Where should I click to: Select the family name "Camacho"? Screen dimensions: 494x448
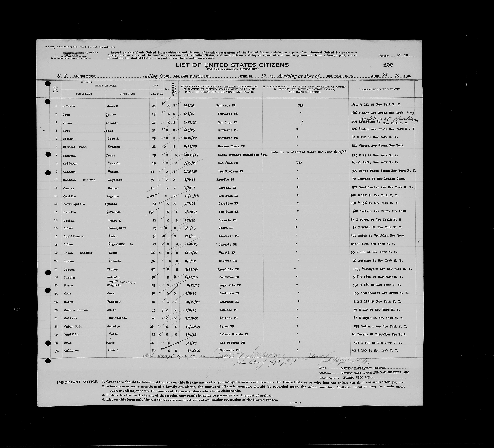[69, 172]
